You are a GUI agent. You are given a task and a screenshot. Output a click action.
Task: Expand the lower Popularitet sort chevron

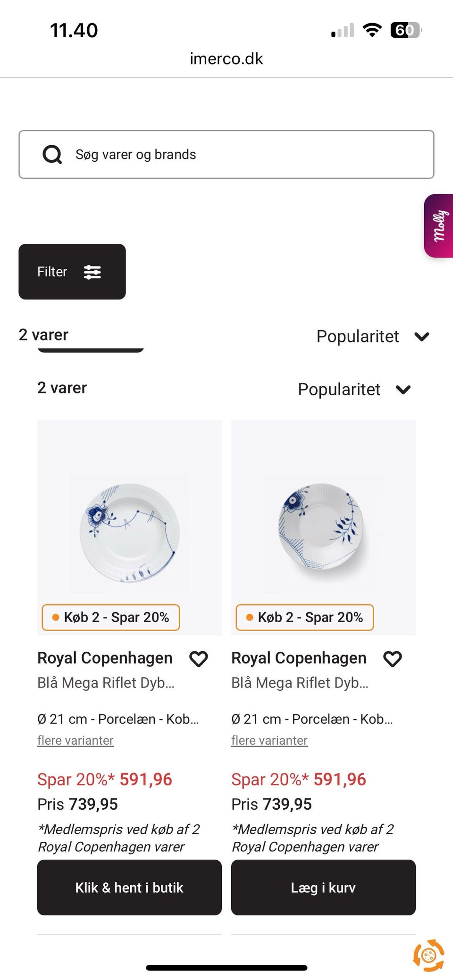403,390
